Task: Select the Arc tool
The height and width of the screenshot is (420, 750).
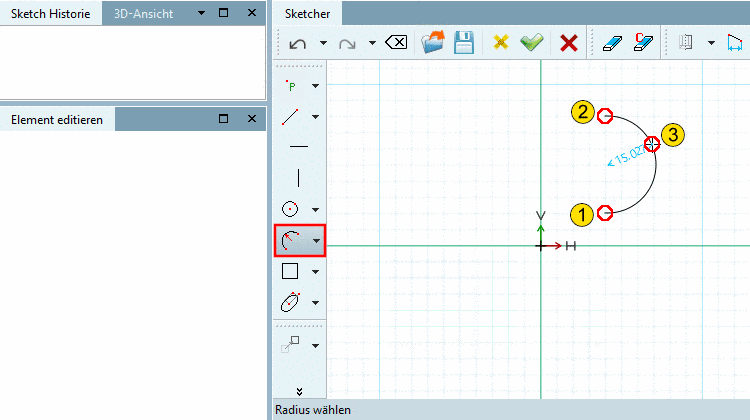Action: pyautogui.click(x=290, y=240)
